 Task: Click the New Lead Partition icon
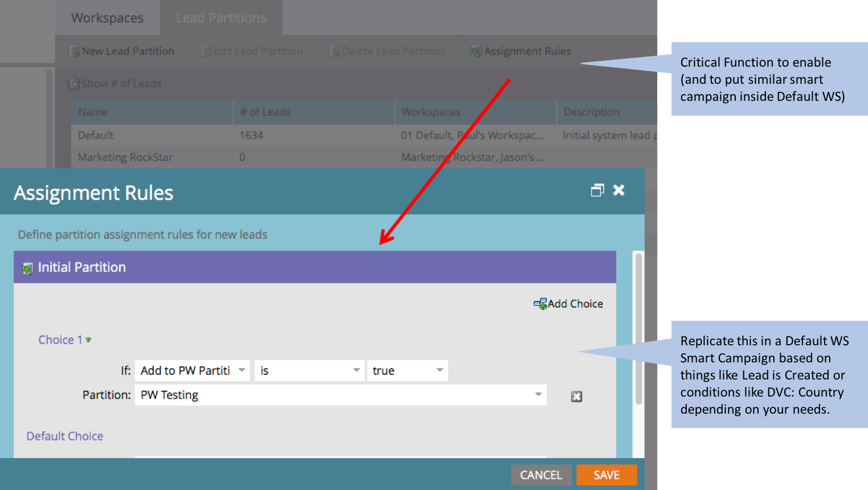(x=74, y=51)
